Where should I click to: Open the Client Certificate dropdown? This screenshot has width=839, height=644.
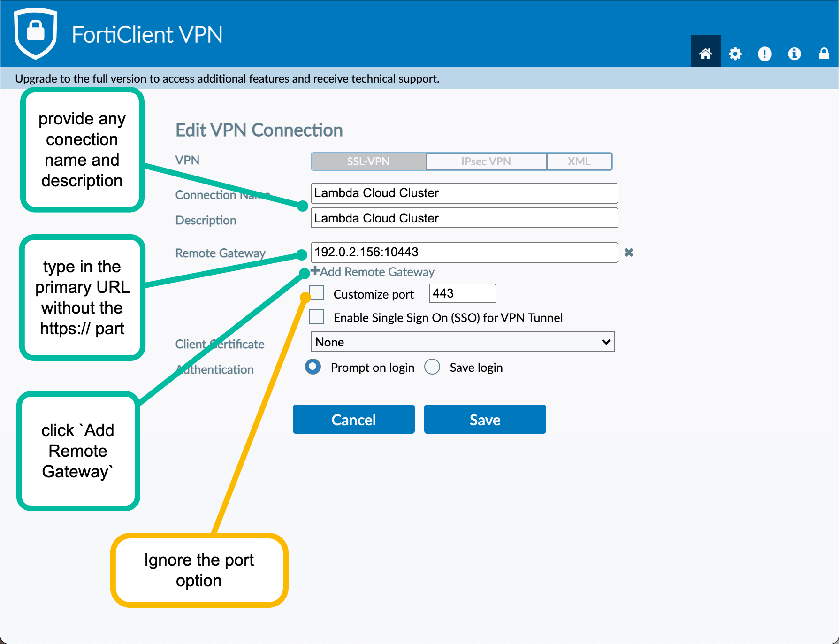(x=462, y=342)
